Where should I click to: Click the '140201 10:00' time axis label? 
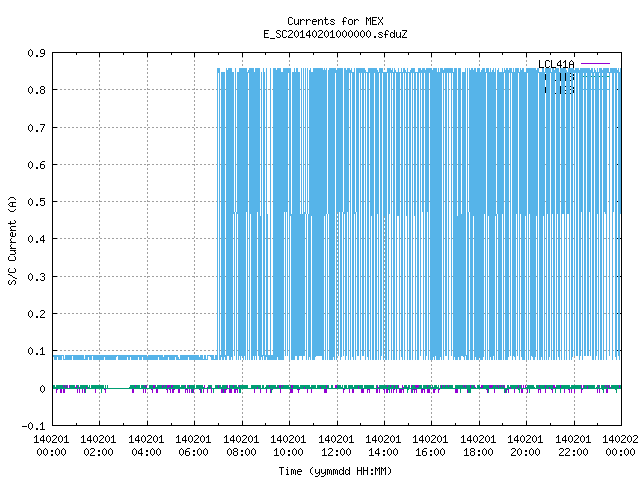[x=288, y=446]
